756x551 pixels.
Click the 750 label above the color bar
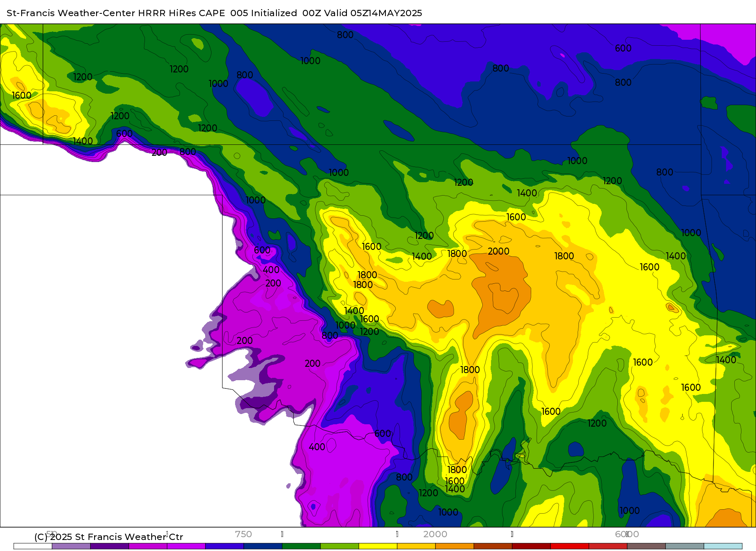point(243,534)
